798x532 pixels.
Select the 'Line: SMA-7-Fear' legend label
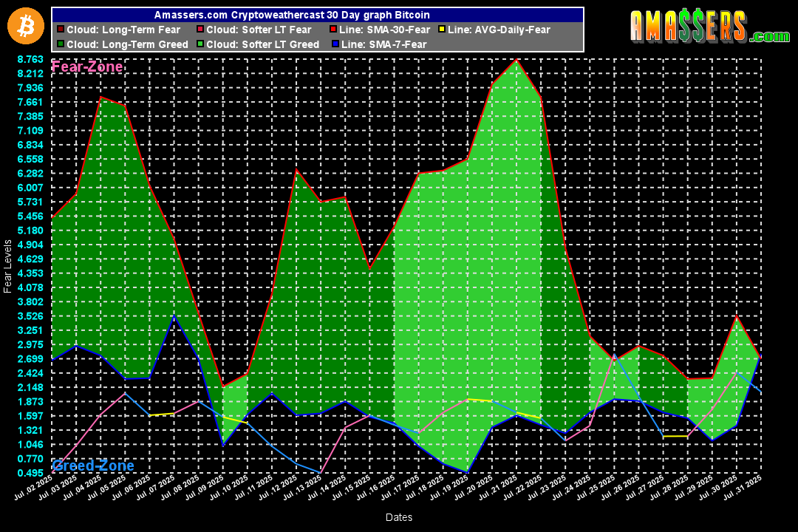point(383,44)
